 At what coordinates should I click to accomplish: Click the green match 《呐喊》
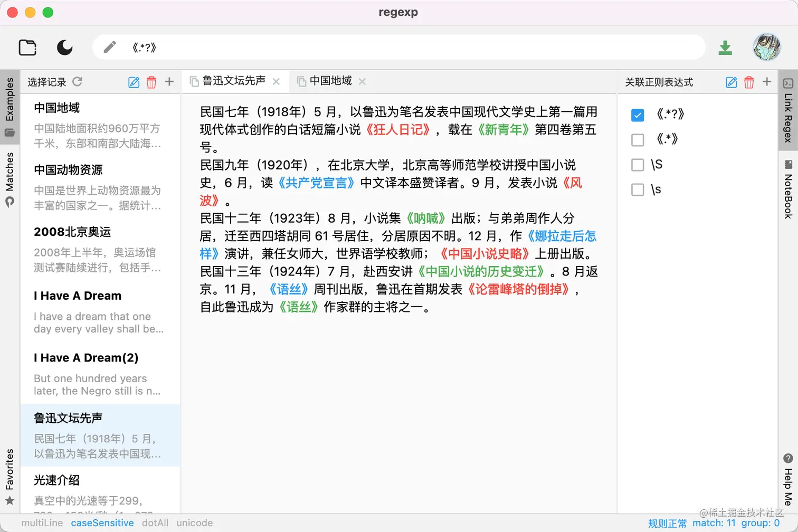pos(426,218)
